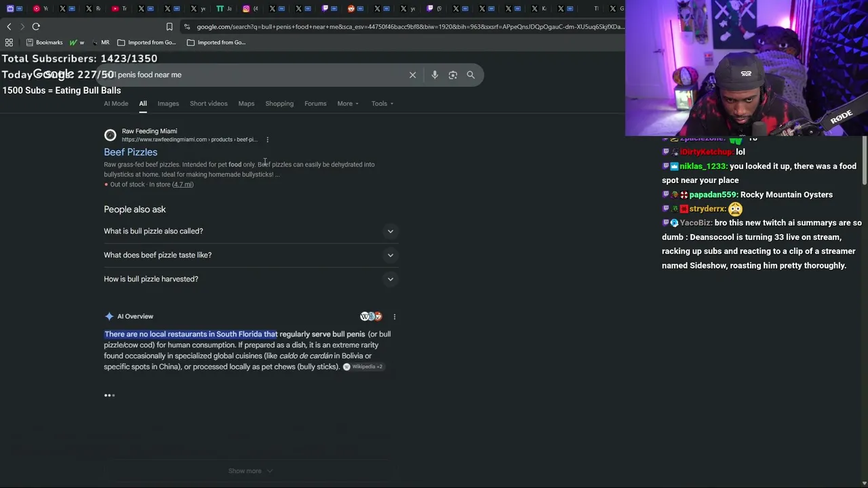Image resolution: width=868 pixels, height=488 pixels.
Task: Click the Raw Feeding Miami site favicon
Action: (110, 135)
